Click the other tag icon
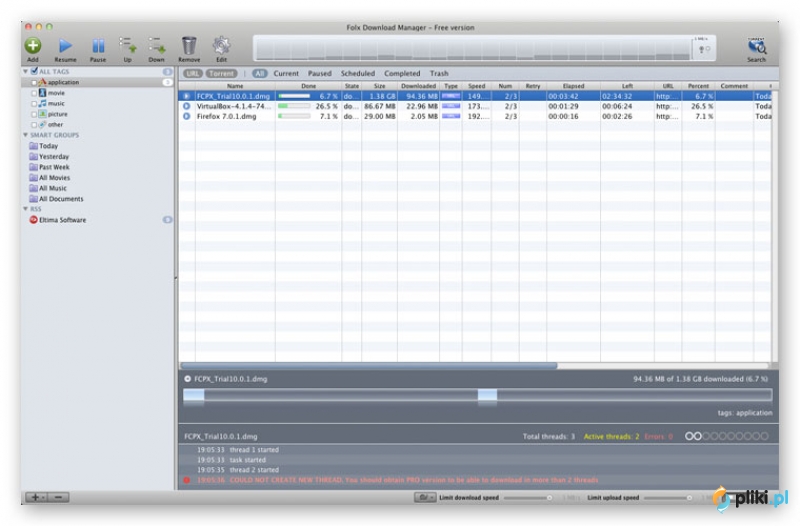Screen dimensions: 800x526 (x=42, y=124)
